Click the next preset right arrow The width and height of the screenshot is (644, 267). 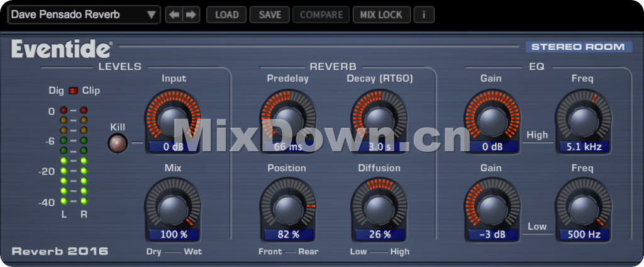pyautogui.click(x=191, y=14)
